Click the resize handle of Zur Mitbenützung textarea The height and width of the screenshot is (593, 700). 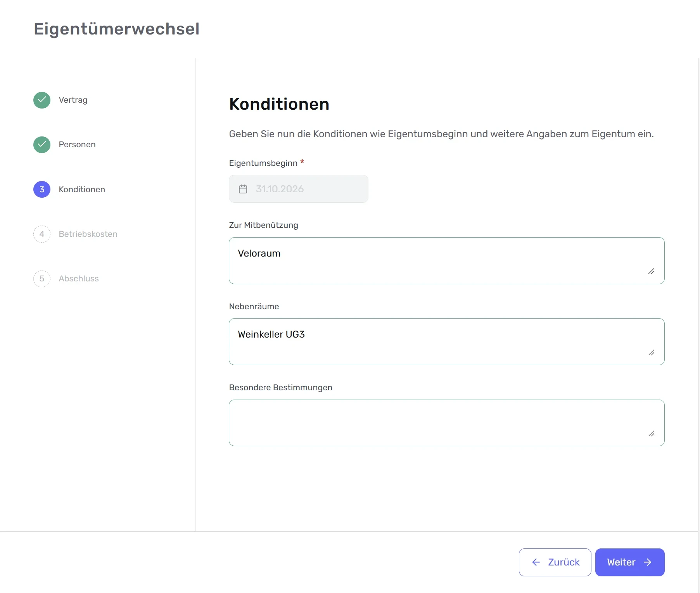pos(652,271)
